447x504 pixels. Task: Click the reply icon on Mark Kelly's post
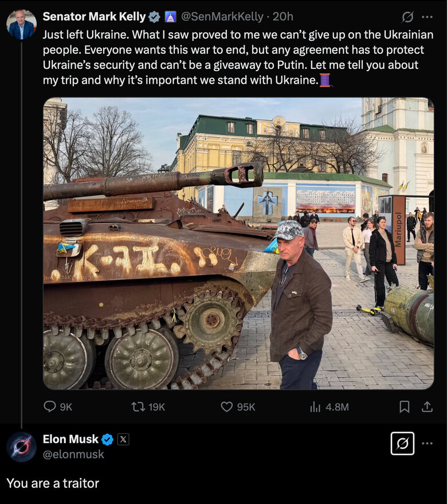click(x=50, y=407)
